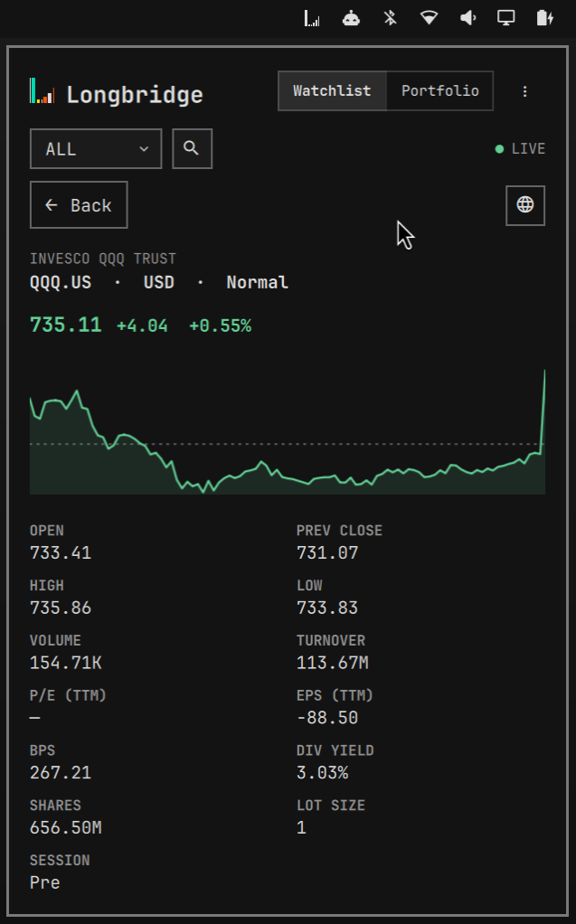Click the LOW value 733.83

tap(327, 608)
